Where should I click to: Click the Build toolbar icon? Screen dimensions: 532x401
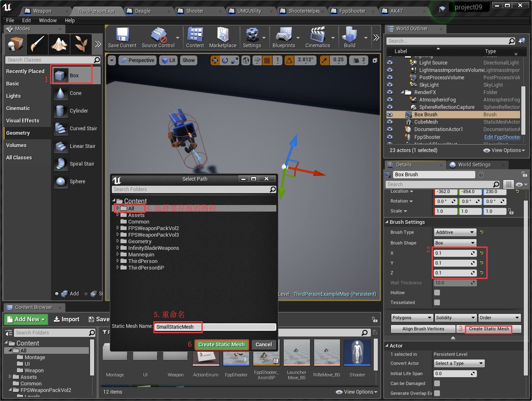(350, 37)
